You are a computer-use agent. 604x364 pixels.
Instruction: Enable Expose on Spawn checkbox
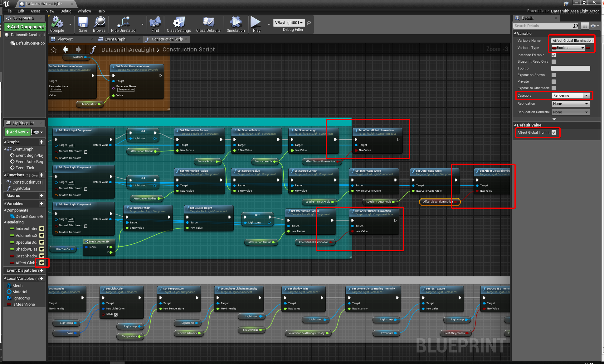(x=554, y=75)
